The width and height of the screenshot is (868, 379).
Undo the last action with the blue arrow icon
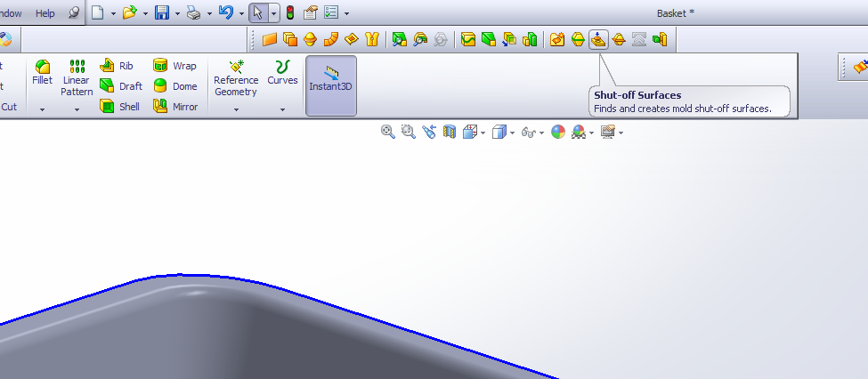click(226, 12)
